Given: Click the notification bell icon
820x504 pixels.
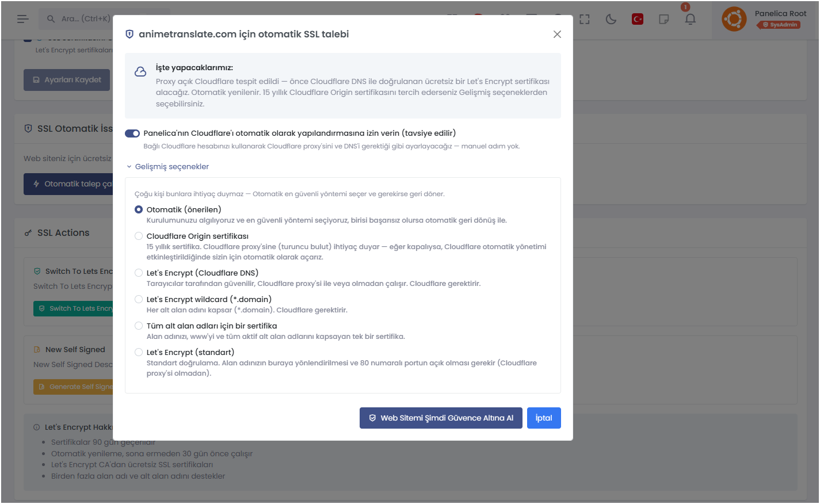Looking at the screenshot, I should click(x=690, y=19).
